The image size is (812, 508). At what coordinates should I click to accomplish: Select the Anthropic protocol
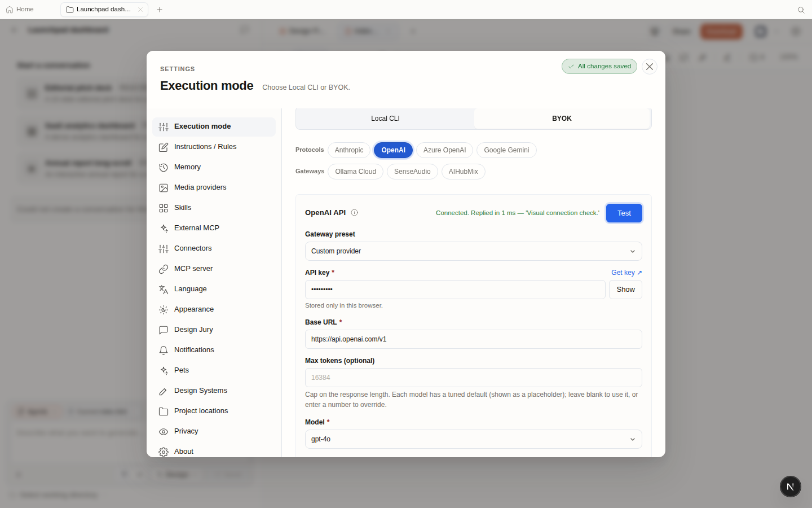point(349,150)
